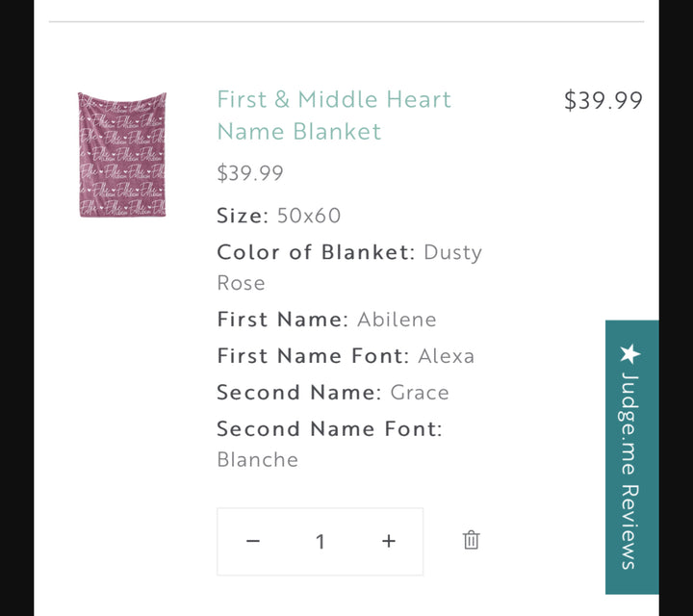Click the Color of Blanket label

tap(316, 252)
